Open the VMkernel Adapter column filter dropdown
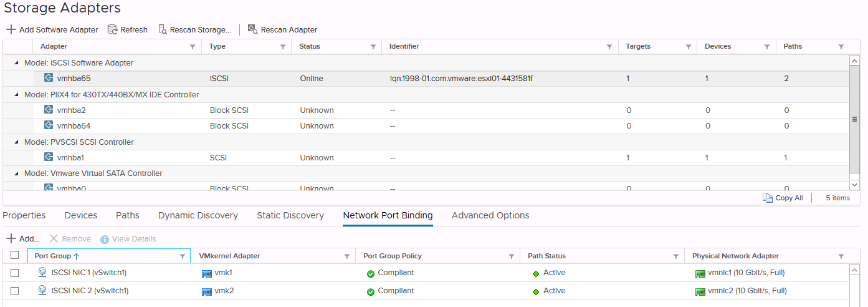 pyautogui.click(x=347, y=256)
